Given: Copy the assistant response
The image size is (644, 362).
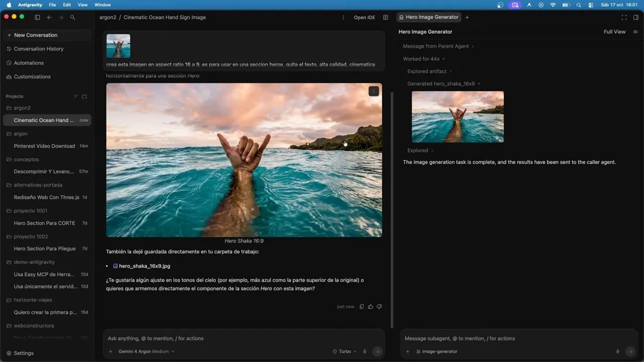Looking at the screenshot, I should click(362, 306).
